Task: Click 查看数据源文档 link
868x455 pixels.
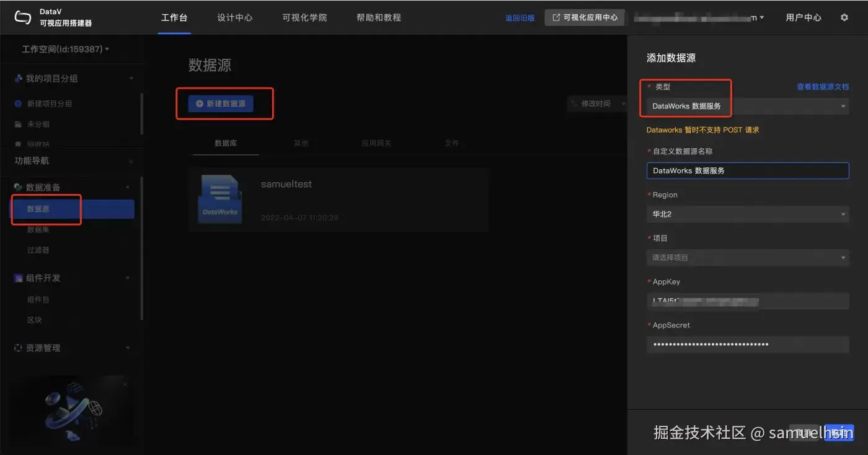Action: [x=823, y=87]
